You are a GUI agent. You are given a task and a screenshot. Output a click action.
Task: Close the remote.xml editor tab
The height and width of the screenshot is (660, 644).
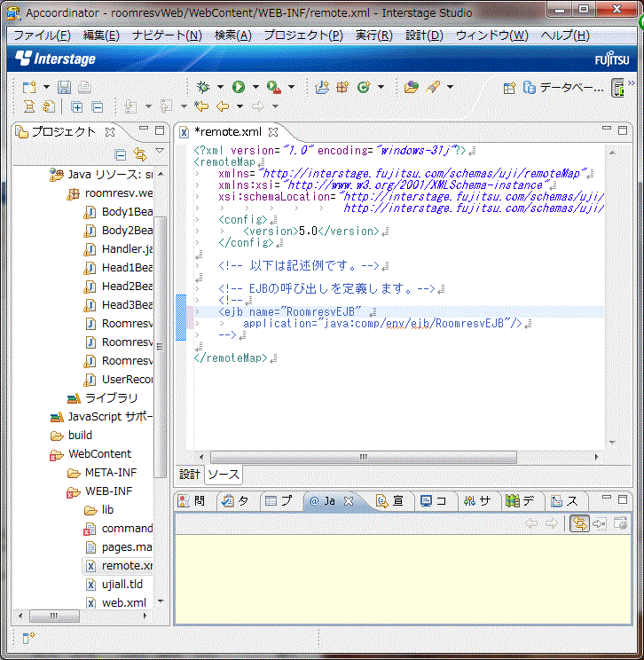point(273,132)
